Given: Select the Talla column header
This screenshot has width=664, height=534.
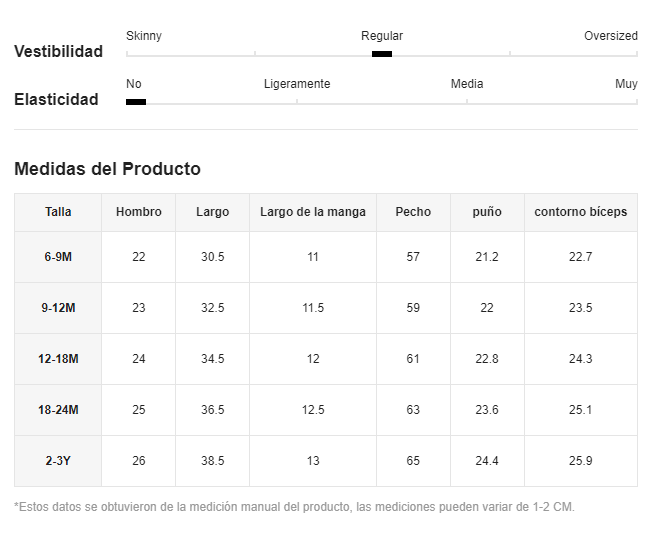Looking at the screenshot, I should click(58, 212).
